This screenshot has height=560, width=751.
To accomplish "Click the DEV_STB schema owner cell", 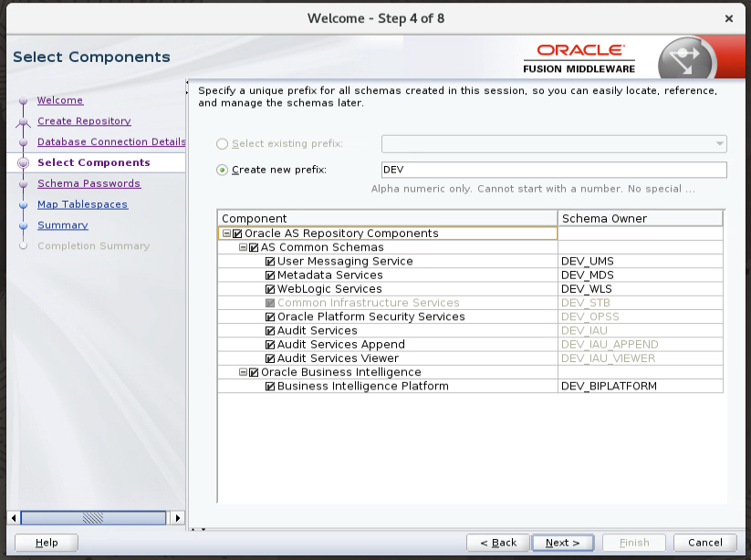I will tap(641, 303).
